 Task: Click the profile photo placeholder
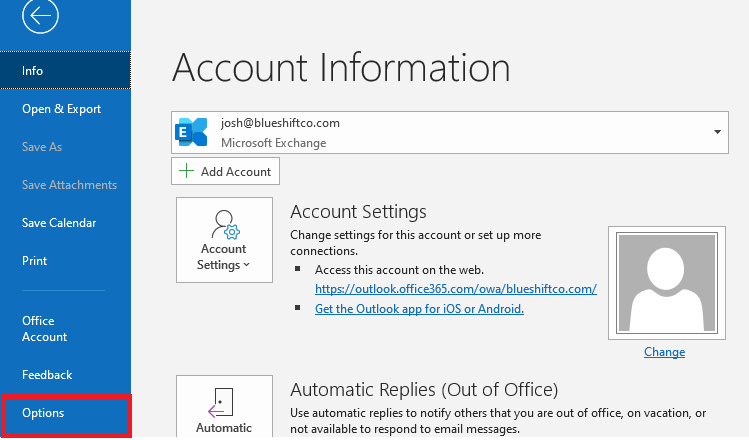tap(667, 283)
